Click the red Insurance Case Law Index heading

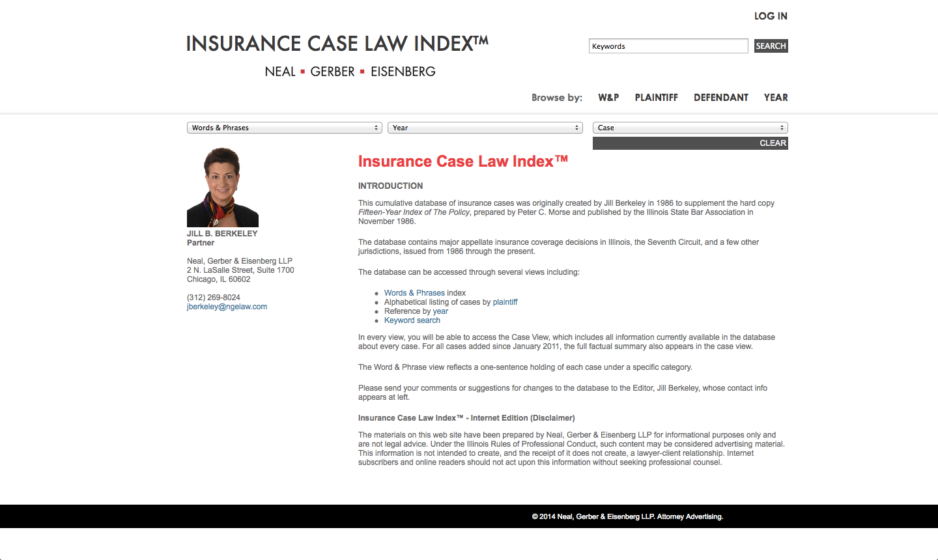coord(463,161)
